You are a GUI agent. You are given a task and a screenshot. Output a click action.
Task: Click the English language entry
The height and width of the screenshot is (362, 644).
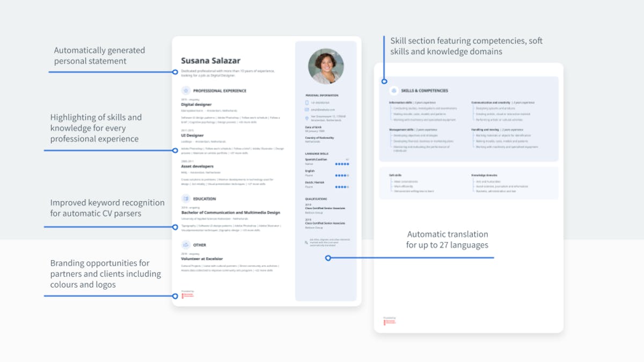[310, 172]
